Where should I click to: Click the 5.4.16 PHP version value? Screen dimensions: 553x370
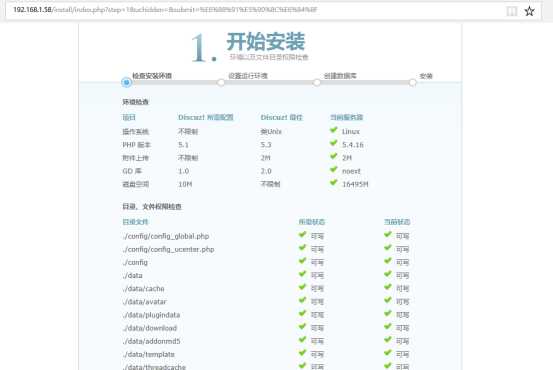[353, 145]
